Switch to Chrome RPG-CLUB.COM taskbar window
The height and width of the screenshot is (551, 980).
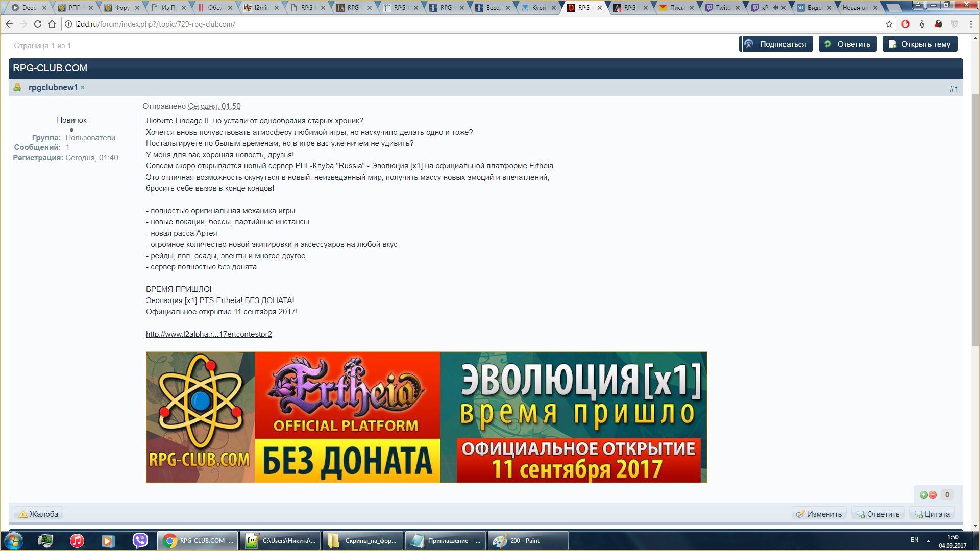coord(197,541)
